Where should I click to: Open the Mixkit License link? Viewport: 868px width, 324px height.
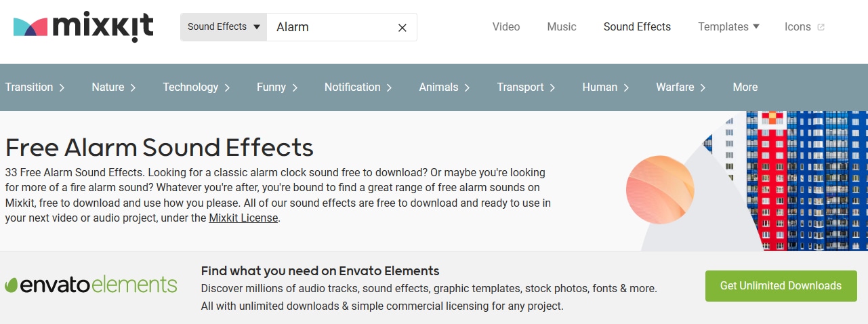coord(243,218)
